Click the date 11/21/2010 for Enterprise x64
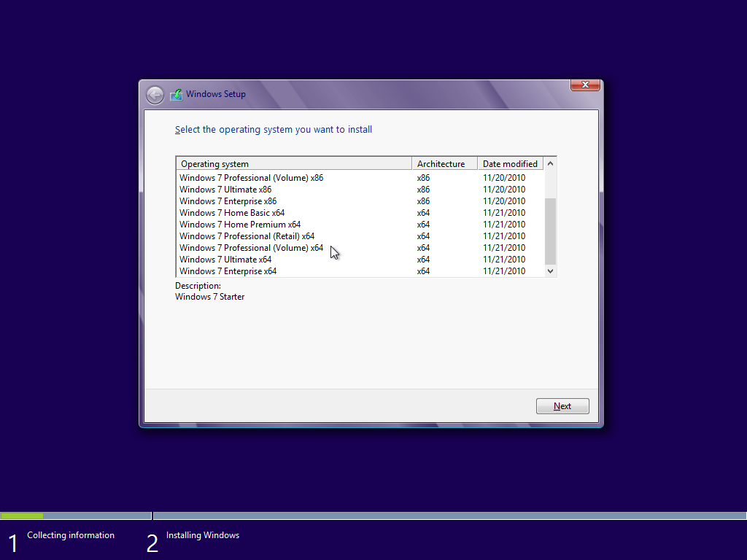Viewport: 747px width, 560px height. point(504,271)
